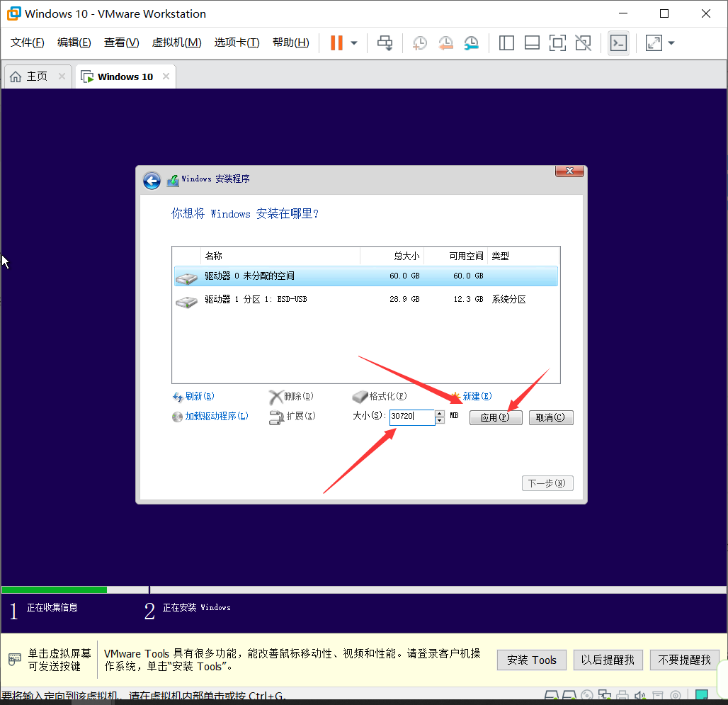Click the green setup progress bar
Screen dimensions: 728x705
click(x=55, y=590)
